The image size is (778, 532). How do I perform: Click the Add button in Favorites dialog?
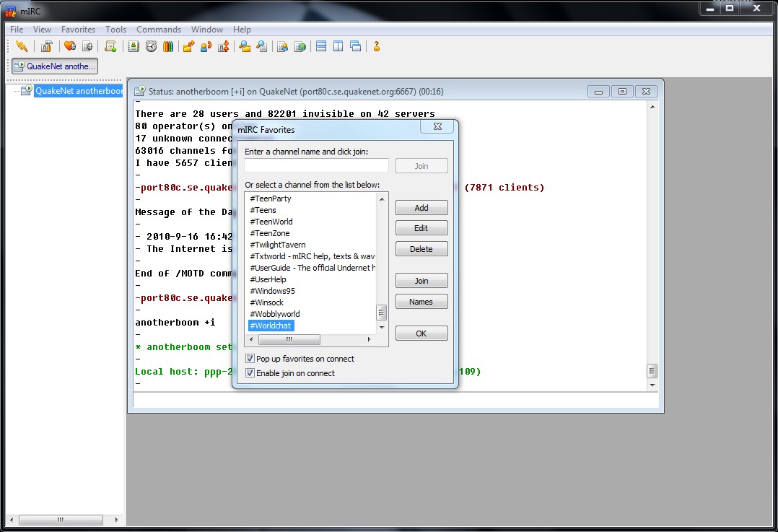click(x=421, y=207)
